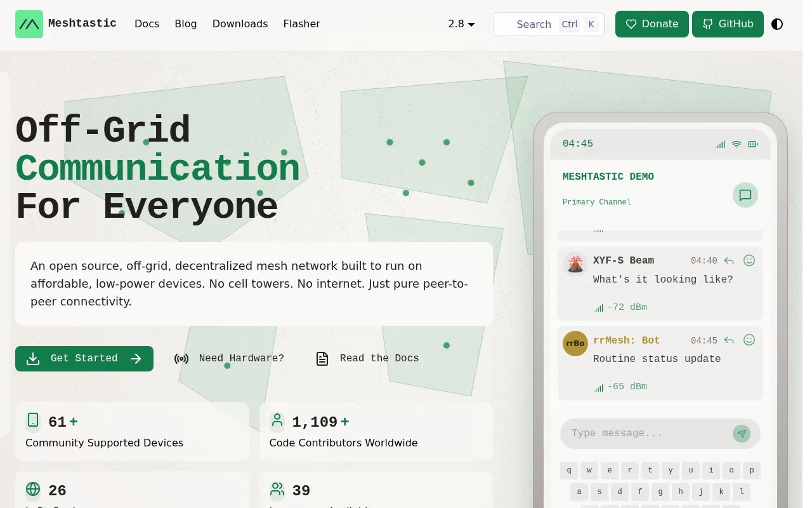Viewport: 812px width, 508px height.
Task: Click 'Primary Channel' label
Action: click(597, 202)
